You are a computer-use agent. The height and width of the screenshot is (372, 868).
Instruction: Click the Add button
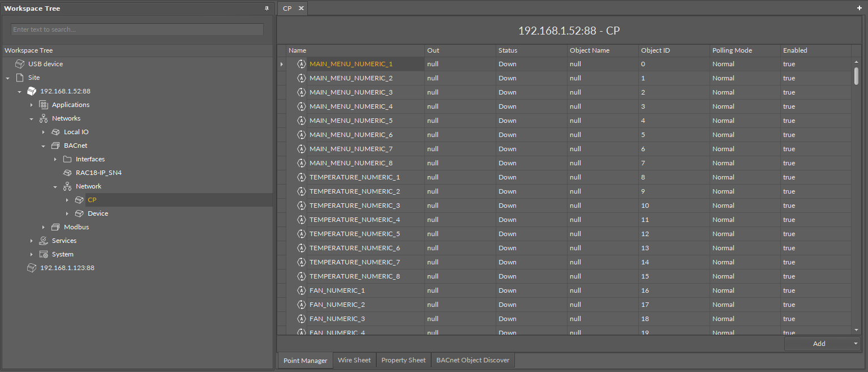(x=819, y=343)
